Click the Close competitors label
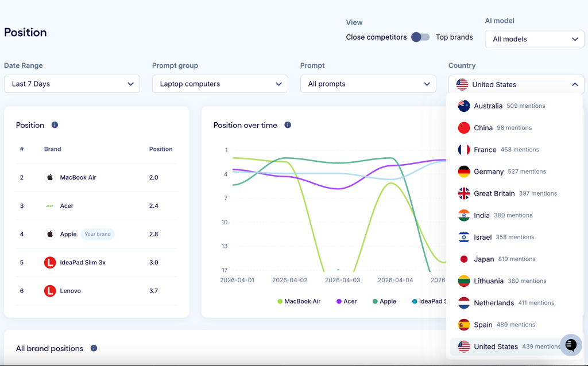 point(376,37)
